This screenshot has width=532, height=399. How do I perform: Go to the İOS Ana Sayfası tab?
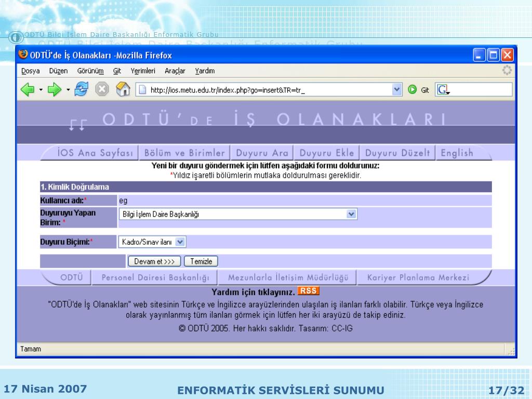click(x=96, y=153)
